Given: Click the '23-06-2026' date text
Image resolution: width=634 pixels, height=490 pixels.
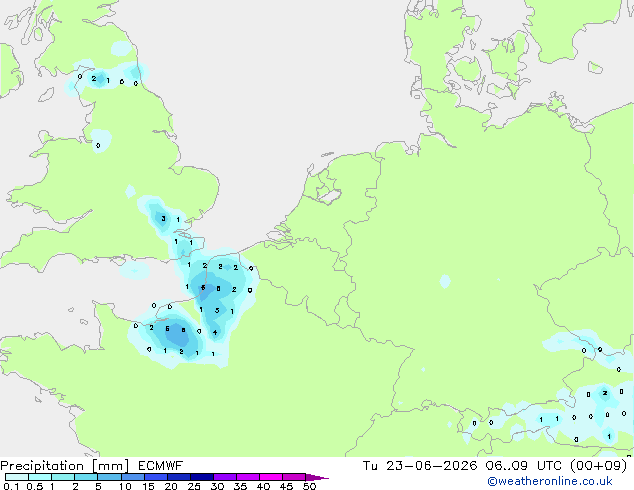Looking at the screenshot, I should click(x=431, y=466).
